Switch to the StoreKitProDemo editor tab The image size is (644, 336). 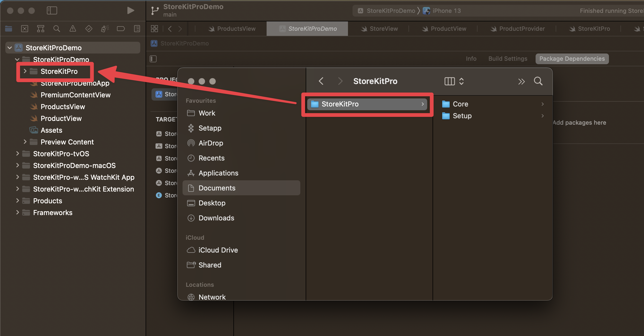(307, 29)
